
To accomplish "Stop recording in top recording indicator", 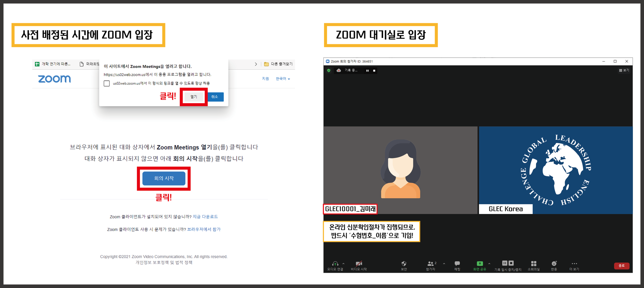I will [374, 71].
